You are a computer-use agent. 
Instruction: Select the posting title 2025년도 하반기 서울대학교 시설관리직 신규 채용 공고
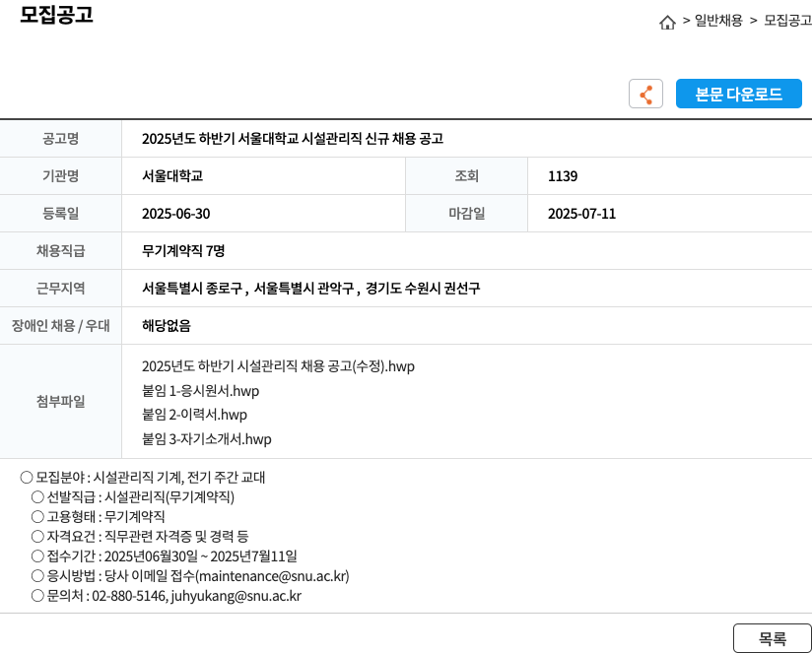click(293, 139)
